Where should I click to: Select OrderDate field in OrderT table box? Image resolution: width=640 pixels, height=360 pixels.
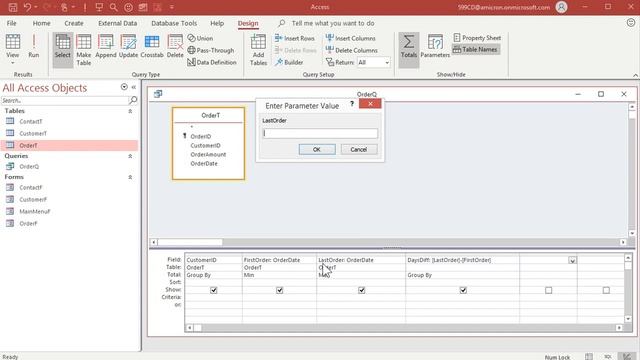coord(204,163)
